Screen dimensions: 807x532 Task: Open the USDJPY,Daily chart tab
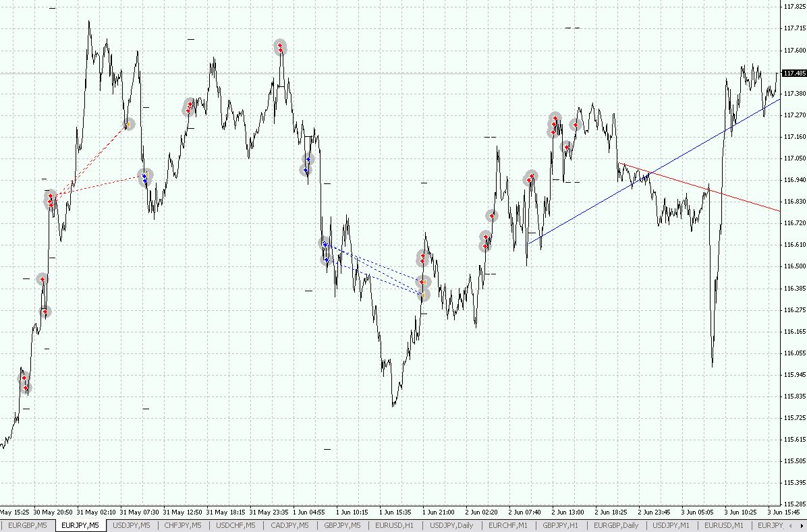click(x=451, y=525)
